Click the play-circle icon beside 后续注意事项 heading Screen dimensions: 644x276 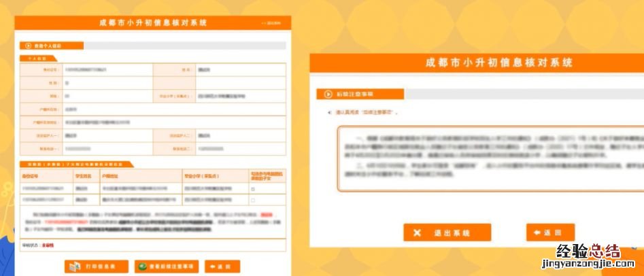click(328, 94)
